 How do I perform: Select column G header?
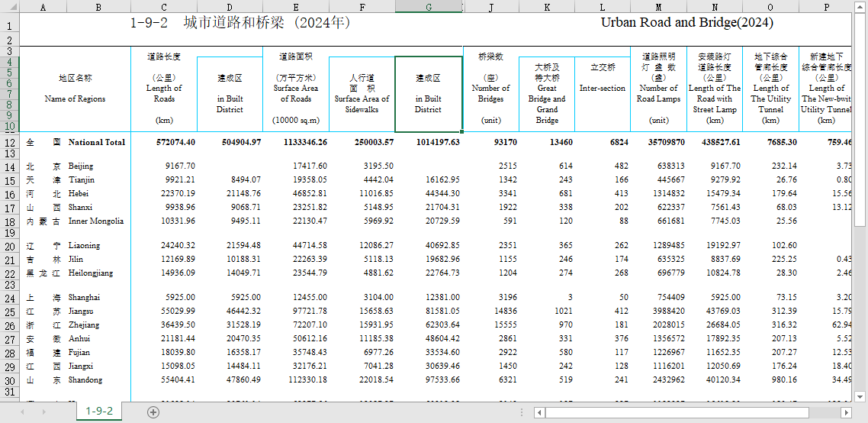429,6
